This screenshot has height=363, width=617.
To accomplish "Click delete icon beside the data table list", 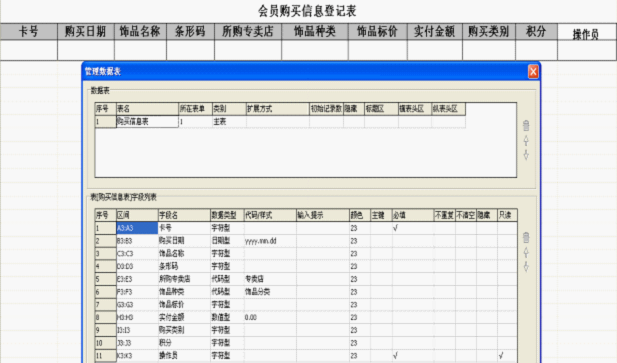I will (526, 125).
